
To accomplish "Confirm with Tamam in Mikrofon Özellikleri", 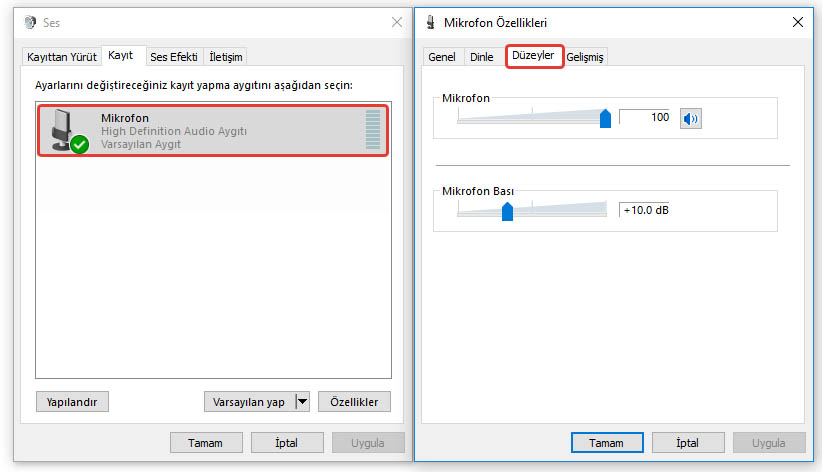I will [606, 443].
